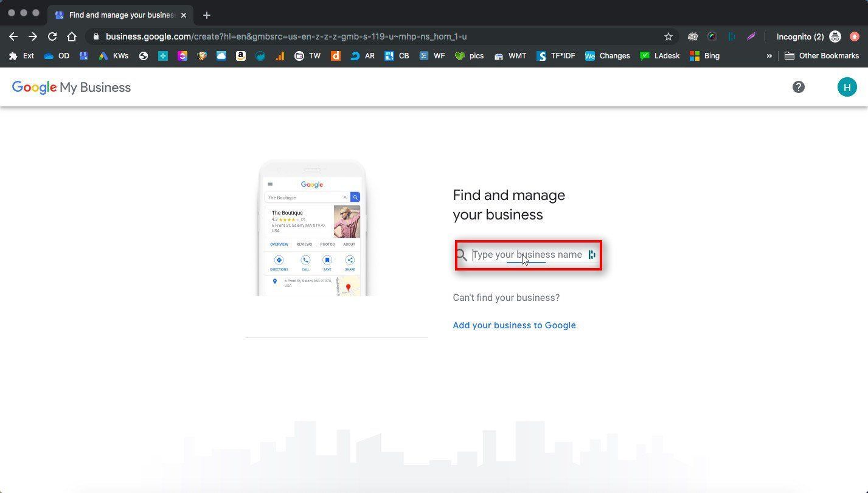Open the orange bar chart bookmark icon
868x493 pixels.
(x=280, y=56)
